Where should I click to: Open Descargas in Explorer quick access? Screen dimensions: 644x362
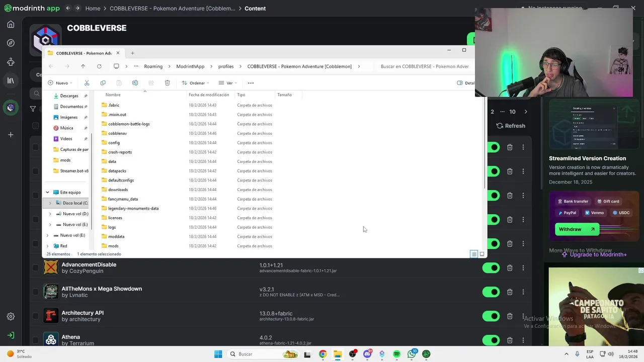click(69, 96)
